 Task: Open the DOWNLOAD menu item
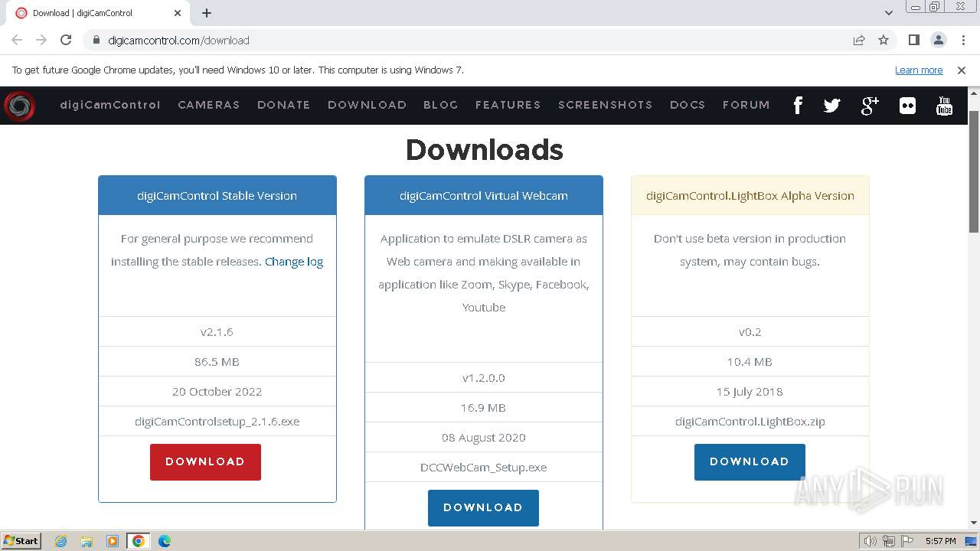367,105
